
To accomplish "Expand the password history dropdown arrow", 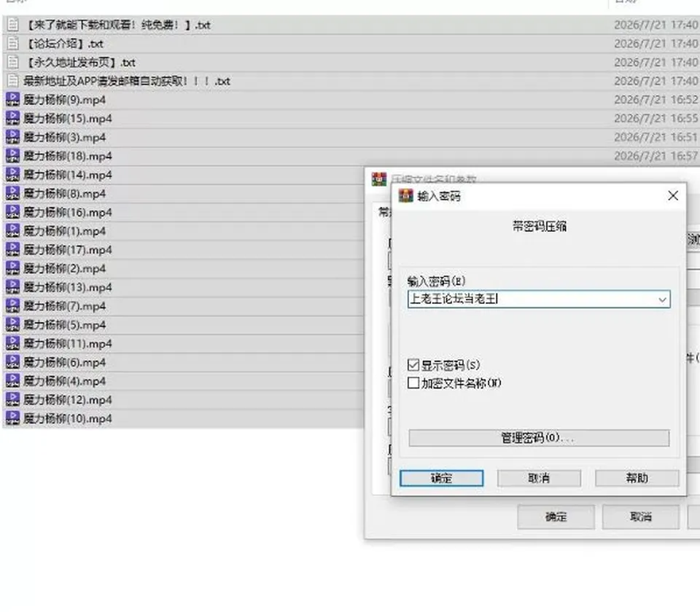I will [663, 299].
